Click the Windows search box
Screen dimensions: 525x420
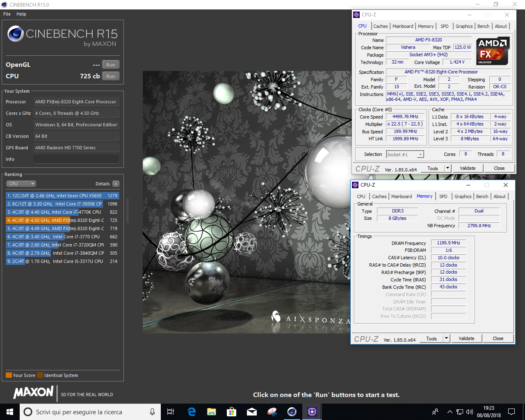coord(90,412)
